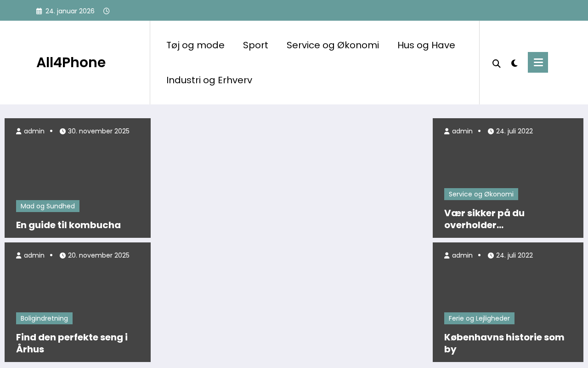This screenshot has width=588, height=368.
Task: Navigate to Industri og Erhverv
Action: 209,80
